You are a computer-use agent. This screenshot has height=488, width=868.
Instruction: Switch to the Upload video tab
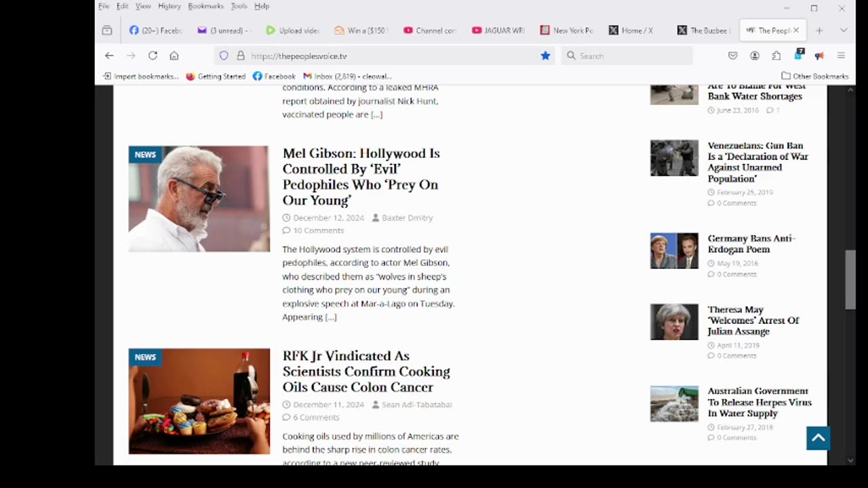tap(292, 30)
